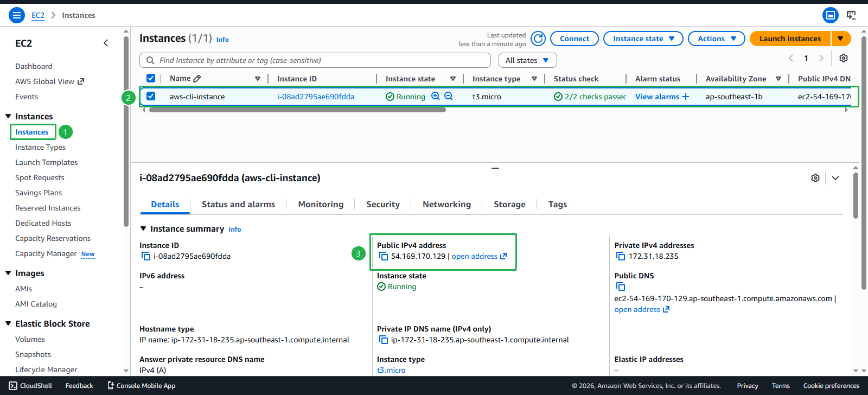
Task: Click the Connect button
Action: click(x=575, y=39)
